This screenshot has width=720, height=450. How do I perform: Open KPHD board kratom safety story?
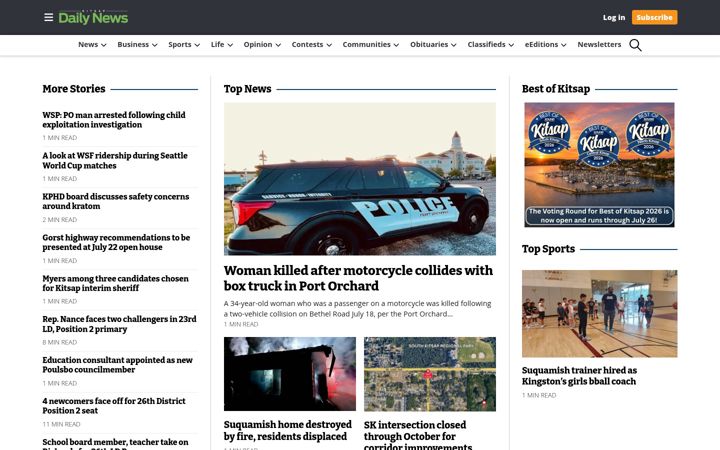pyautogui.click(x=116, y=201)
